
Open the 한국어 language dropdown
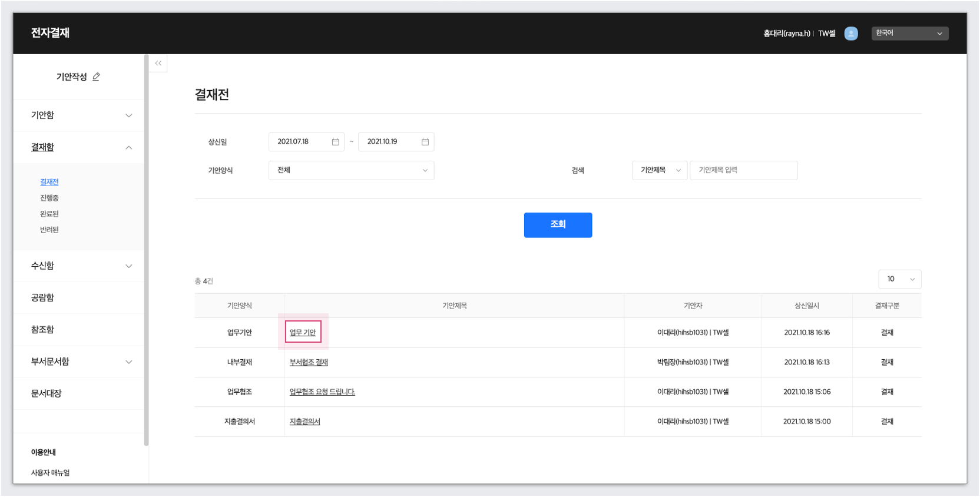point(909,34)
